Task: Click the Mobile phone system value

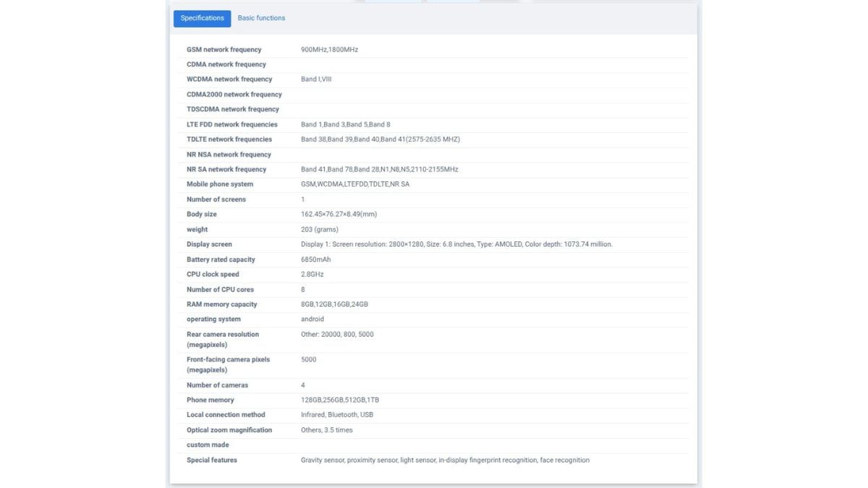Action: 355,184
